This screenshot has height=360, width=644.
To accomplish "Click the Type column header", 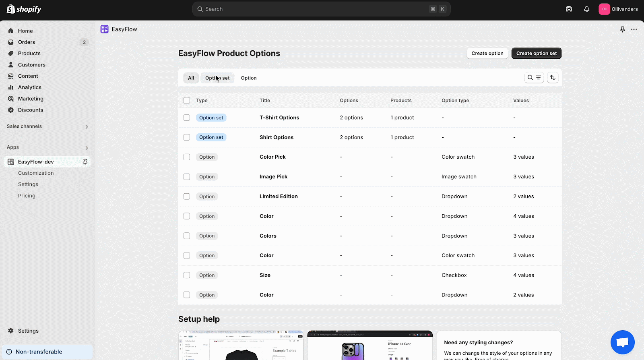I will tap(202, 100).
